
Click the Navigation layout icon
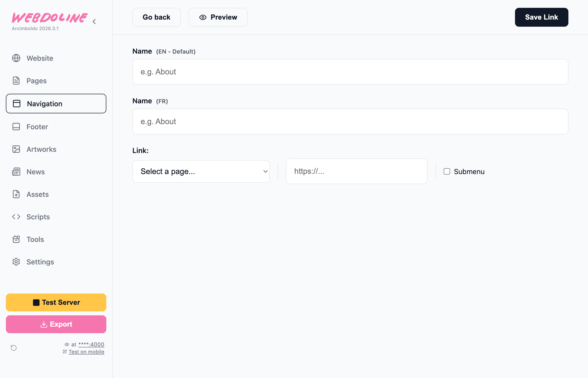click(x=16, y=104)
